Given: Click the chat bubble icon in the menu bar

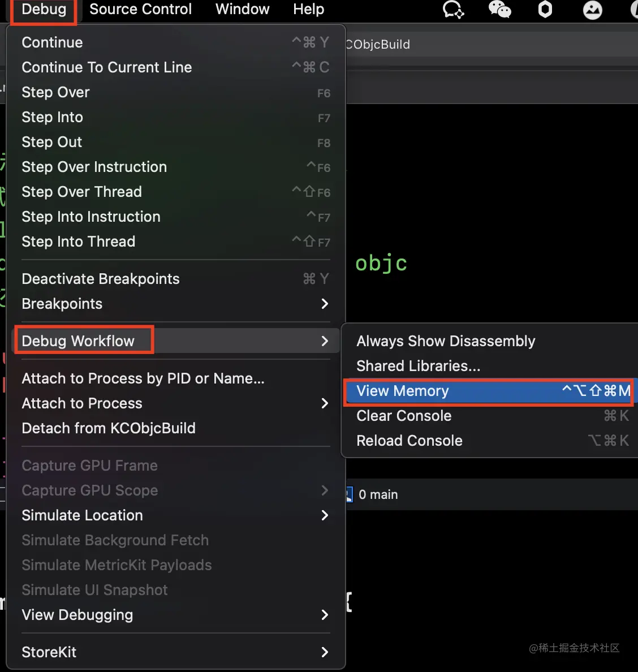Looking at the screenshot, I should (x=453, y=10).
